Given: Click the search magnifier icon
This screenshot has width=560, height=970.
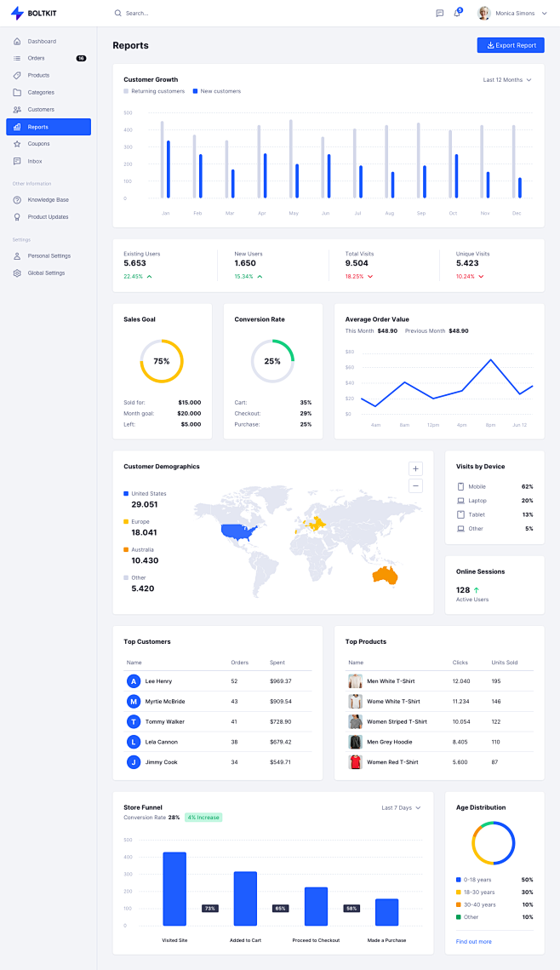Looking at the screenshot, I should 117,13.
